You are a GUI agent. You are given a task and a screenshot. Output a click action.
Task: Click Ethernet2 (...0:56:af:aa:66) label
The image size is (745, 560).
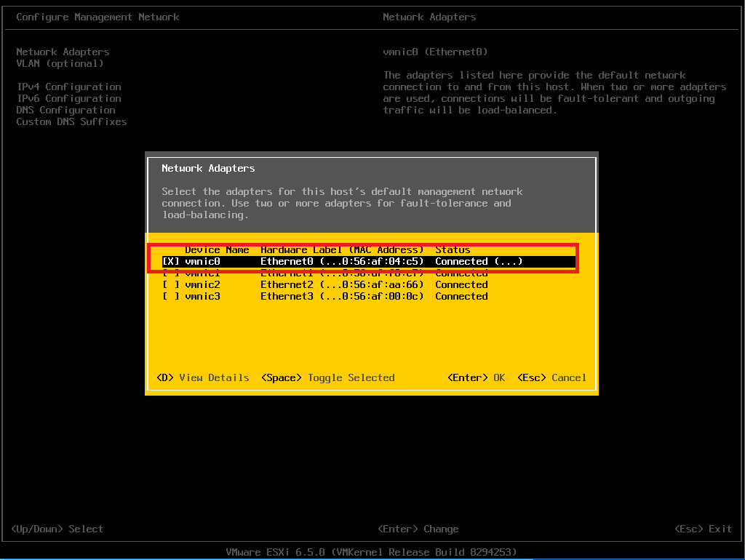point(342,285)
